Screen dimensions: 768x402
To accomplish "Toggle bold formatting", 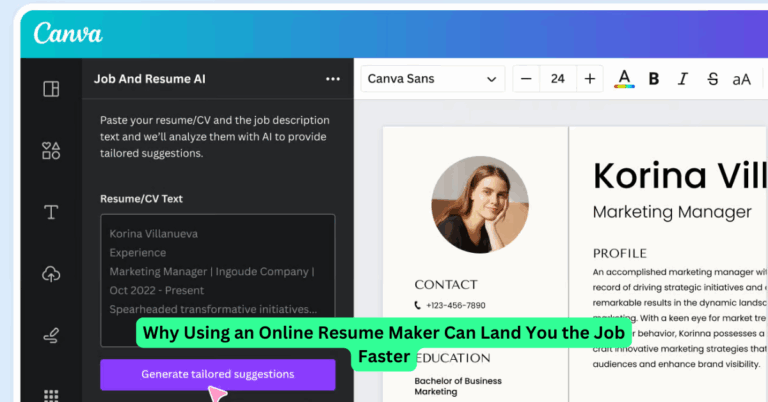I will pos(653,79).
